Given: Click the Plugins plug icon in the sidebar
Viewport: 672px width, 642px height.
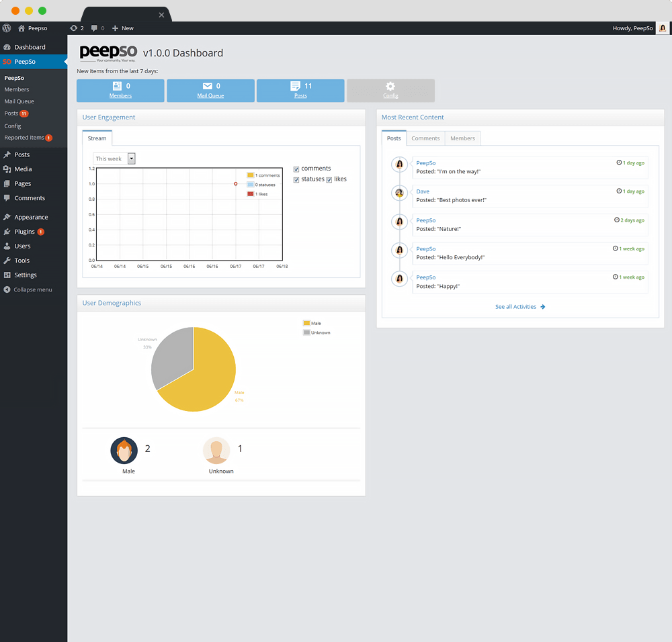Looking at the screenshot, I should click(7, 232).
